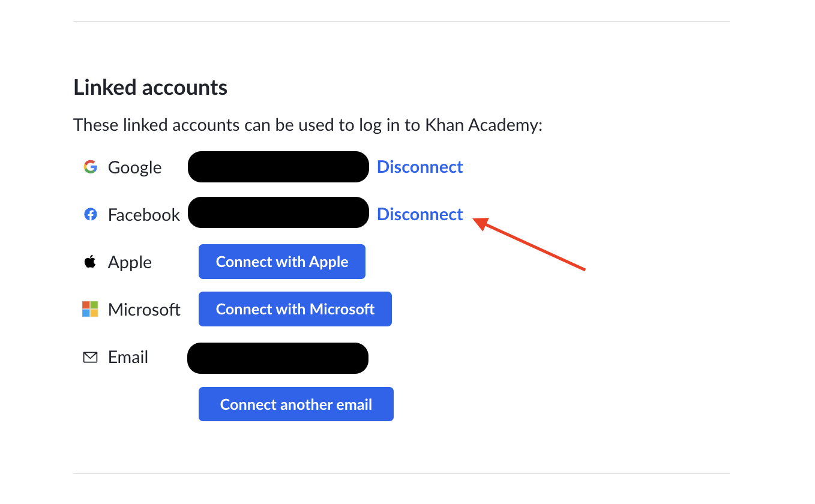
Task: Disconnect the linked Google account
Action: 420,167
